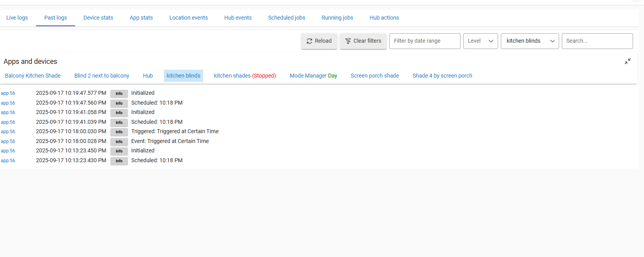Image resolution: width=644 pixels, height=257 pixels.
Task: Open the Device stats tab
Action: click(x=98, y=18)
